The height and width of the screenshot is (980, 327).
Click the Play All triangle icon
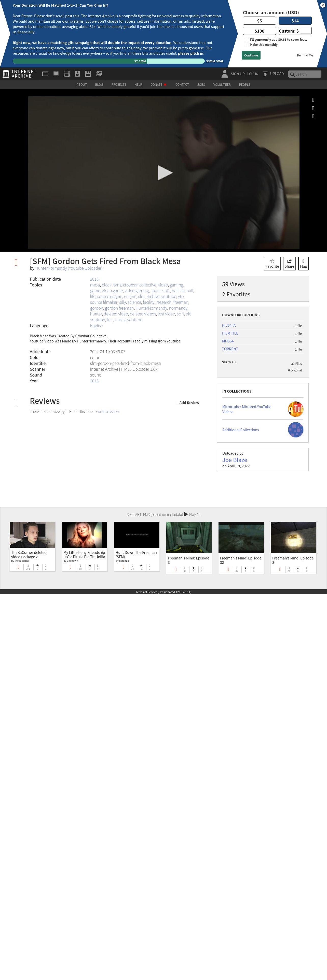click(x=186, y=514)
